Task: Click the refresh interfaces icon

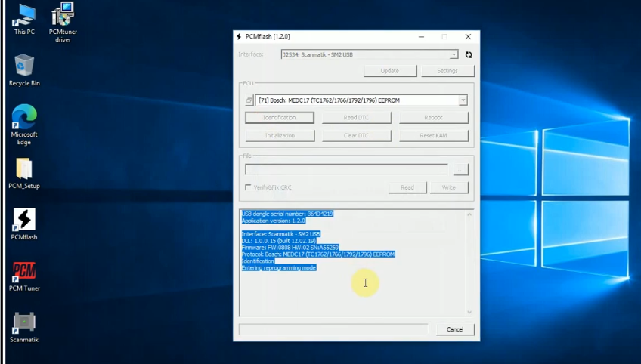Action: (x=469, y=54)
